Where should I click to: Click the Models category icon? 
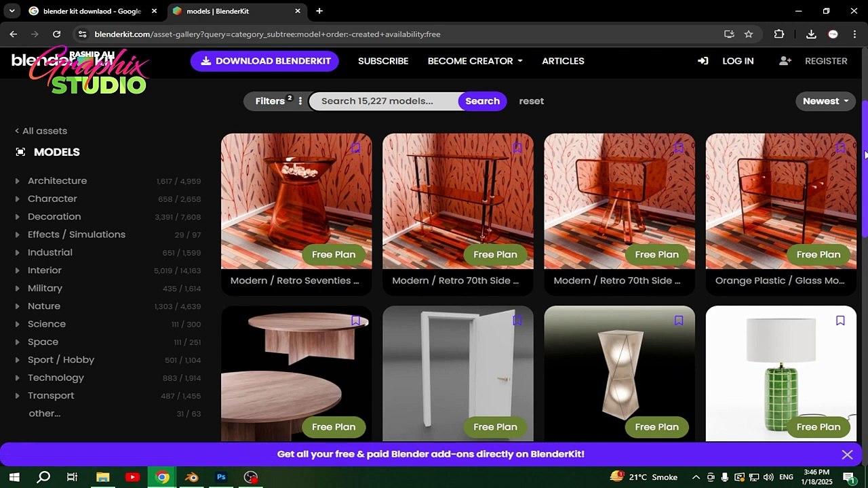click(20, 152)
